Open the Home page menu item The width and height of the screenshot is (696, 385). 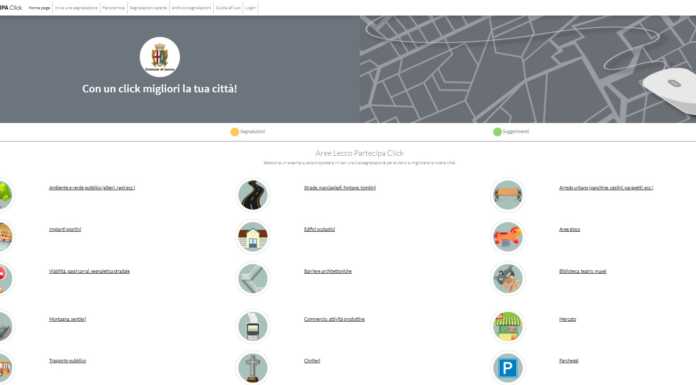(39, 8)
